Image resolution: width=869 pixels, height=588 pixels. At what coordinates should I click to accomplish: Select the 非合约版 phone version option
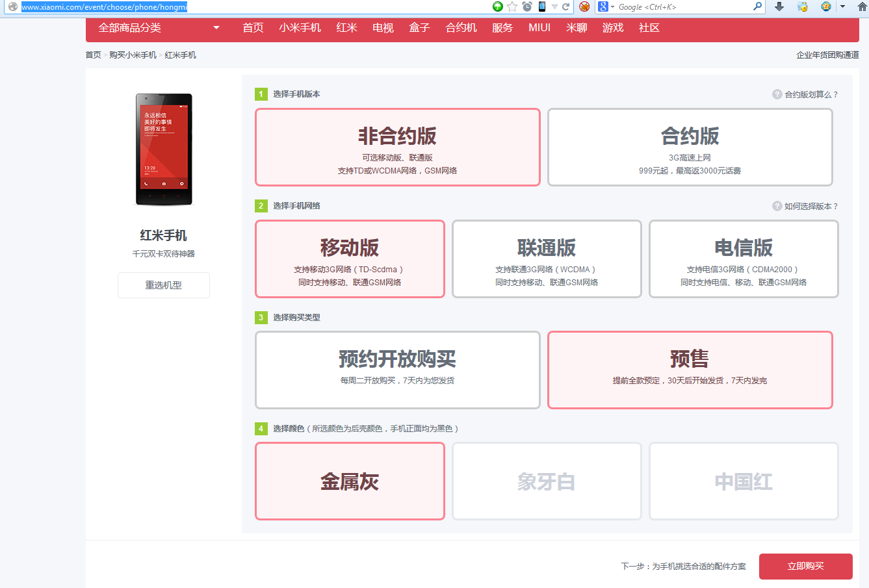click(398, 147)
